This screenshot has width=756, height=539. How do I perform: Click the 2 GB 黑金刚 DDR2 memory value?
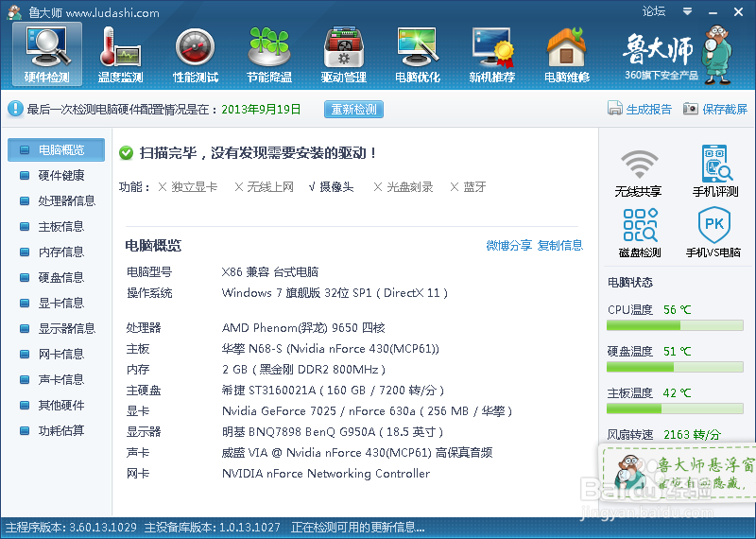point(303,370)
